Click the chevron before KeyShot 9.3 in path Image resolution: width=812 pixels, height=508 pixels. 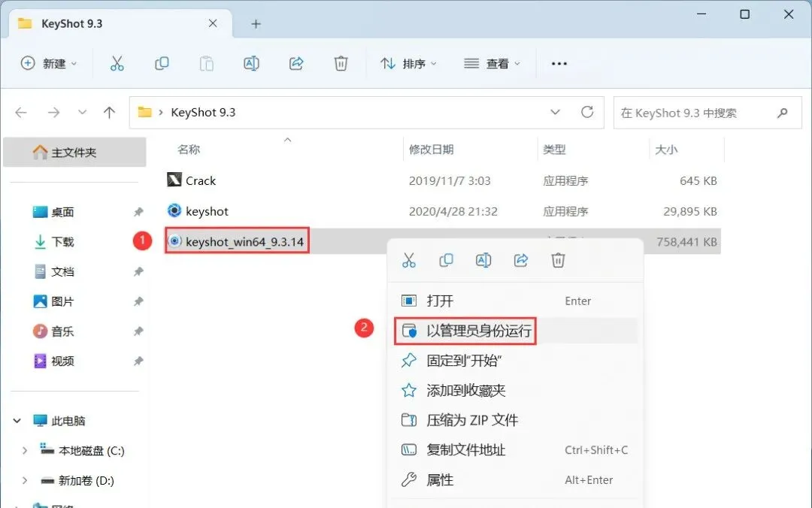161,113
